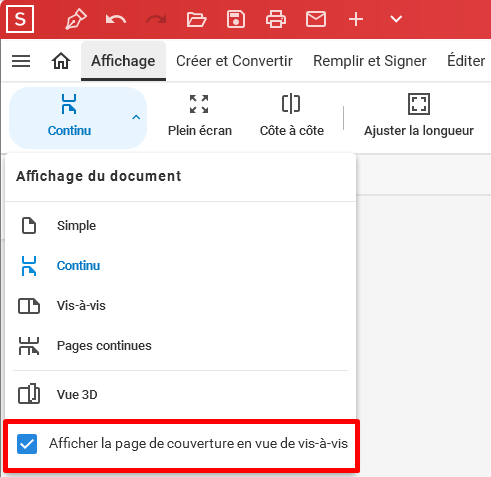
Task: Open the hamburger main menu
Action: click(x=21, y=61)
